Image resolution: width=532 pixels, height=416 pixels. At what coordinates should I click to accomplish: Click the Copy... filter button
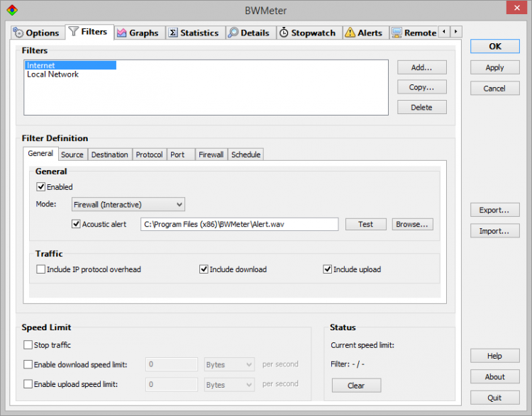pyautogui.click(x=422, y=87)
